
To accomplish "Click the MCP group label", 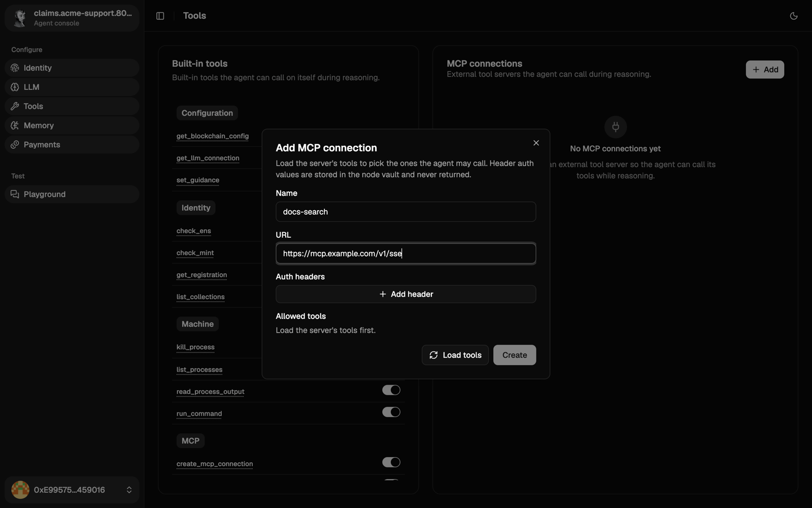I will point(190,441).
